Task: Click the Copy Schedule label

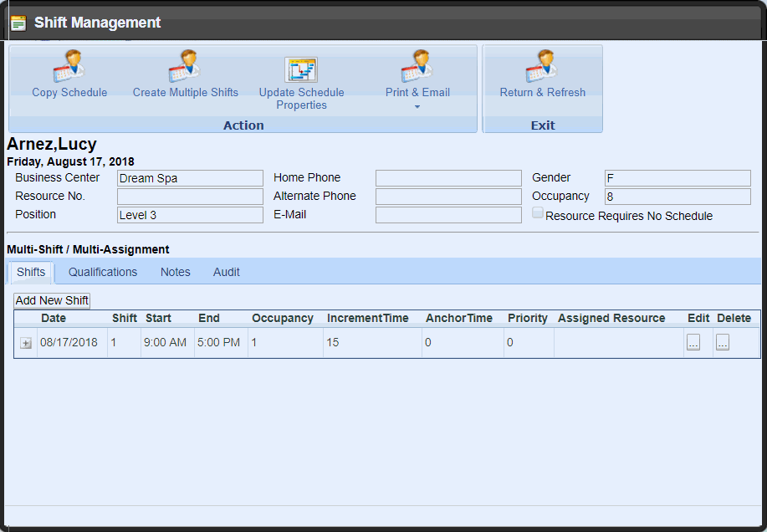Action: tap(69, 92)
